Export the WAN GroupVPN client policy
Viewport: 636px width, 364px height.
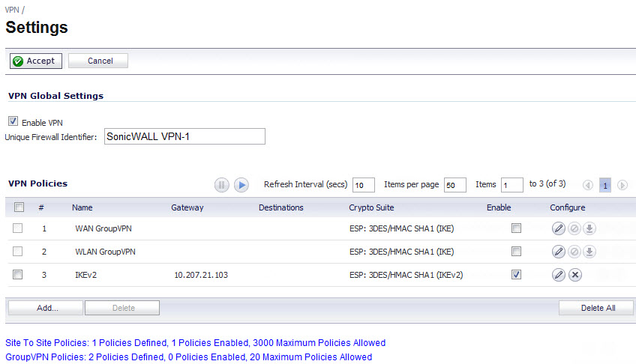(x=589, y=228)
